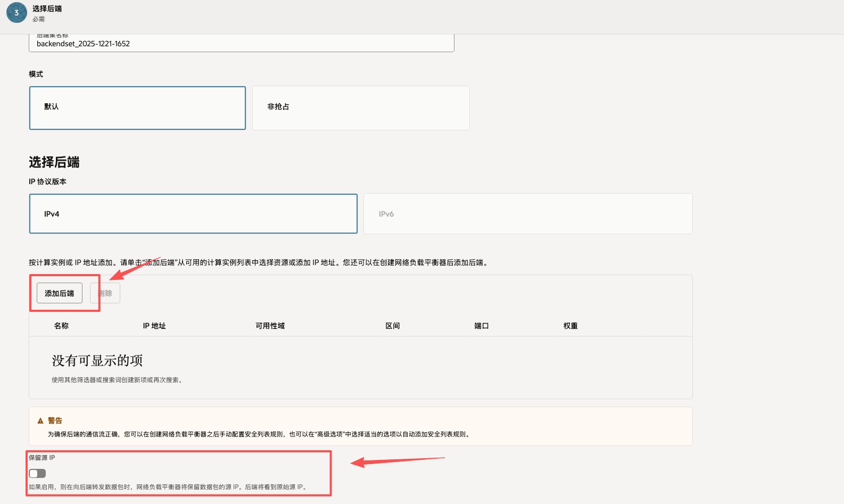844x504 pixels.
Task: Sort by the 名称 column header
Action: pyautogui.click(x=61, y=326)
